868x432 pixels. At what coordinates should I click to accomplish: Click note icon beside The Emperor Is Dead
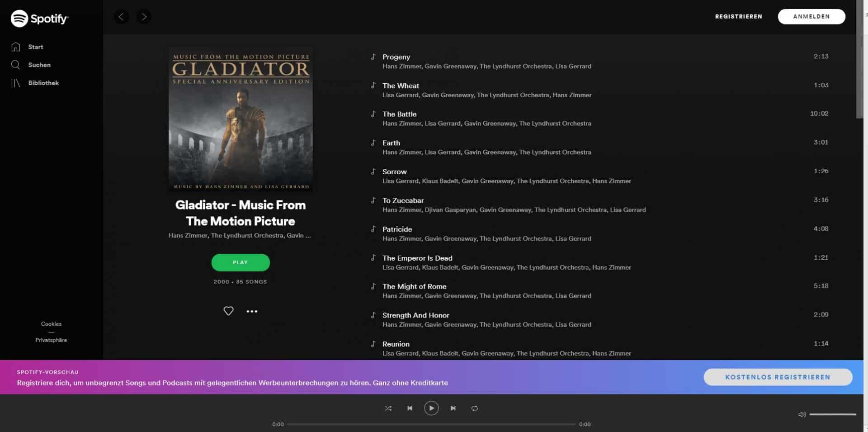click(x=373, y=257)
